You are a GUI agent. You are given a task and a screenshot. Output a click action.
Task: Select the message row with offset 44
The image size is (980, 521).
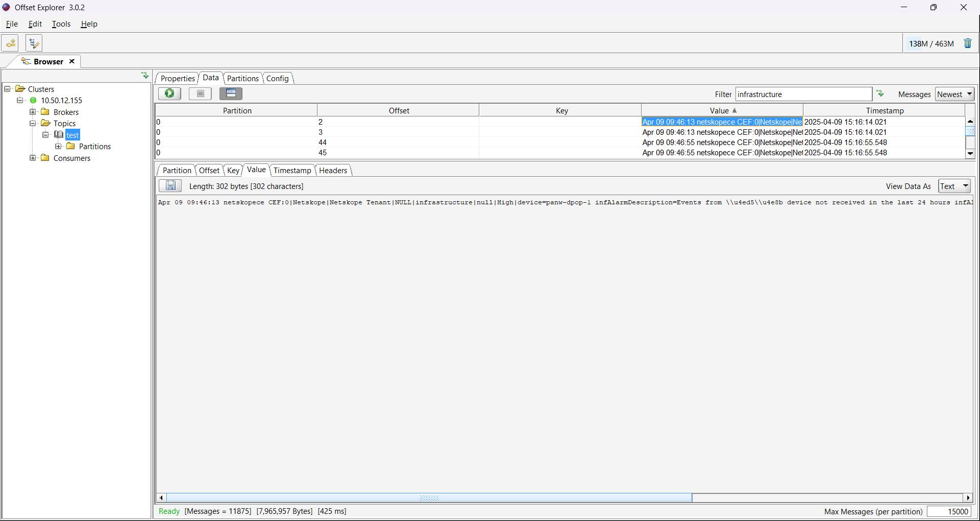click(x=560, y=143)
